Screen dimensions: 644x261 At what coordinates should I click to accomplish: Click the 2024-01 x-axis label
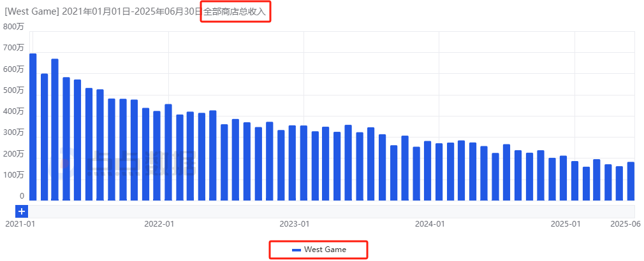coord(430,224)
